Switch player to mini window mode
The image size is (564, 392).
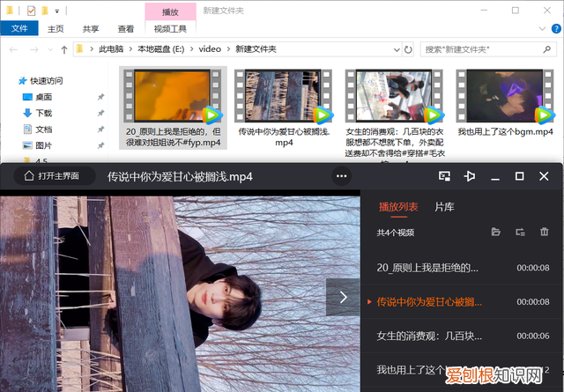point(445,176)
